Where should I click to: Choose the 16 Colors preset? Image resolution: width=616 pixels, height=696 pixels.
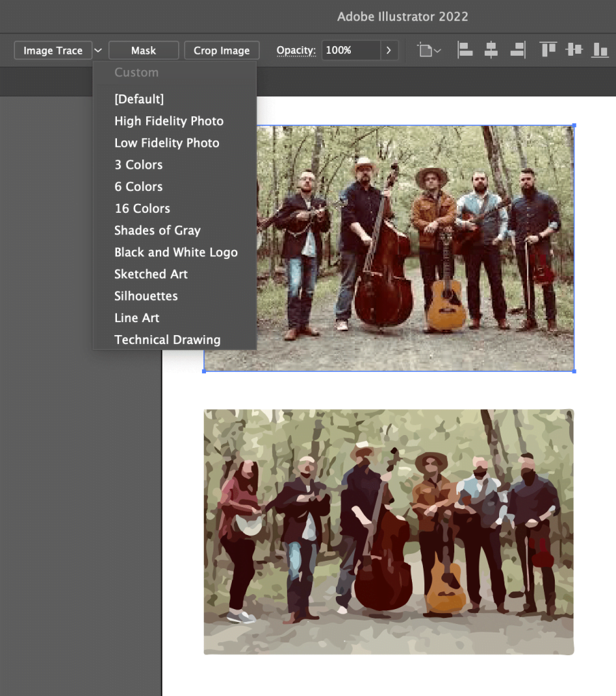pyautogui.click(x=175, y=208)
